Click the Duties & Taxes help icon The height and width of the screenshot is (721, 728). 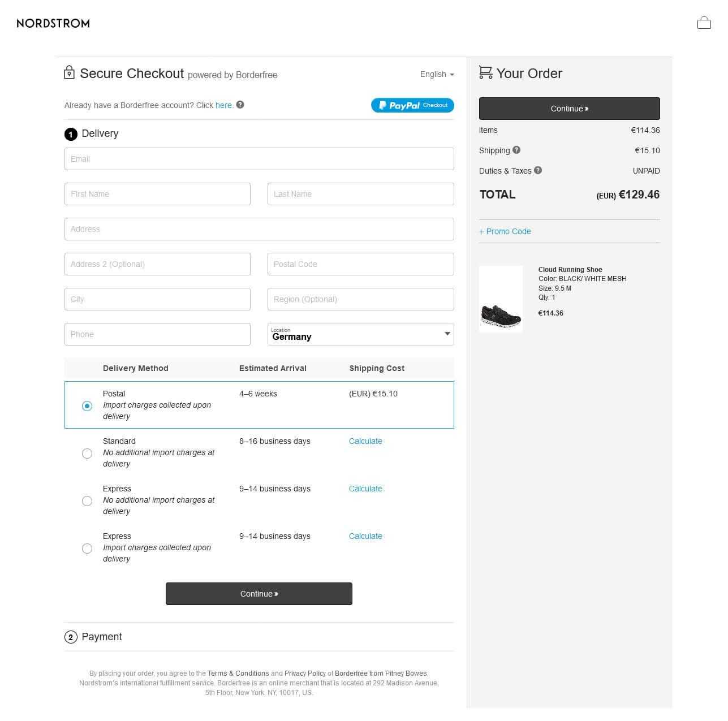(537, 170)
